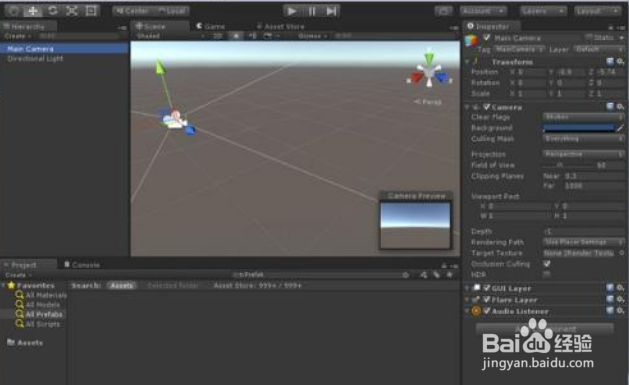Open the Gizmos dropdown

tap(312, 36)
